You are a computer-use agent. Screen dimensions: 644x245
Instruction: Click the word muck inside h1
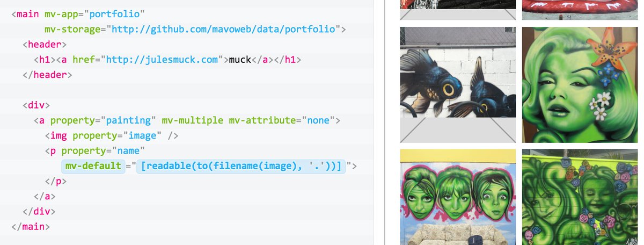pyautogui.click(x=240, y=60)
